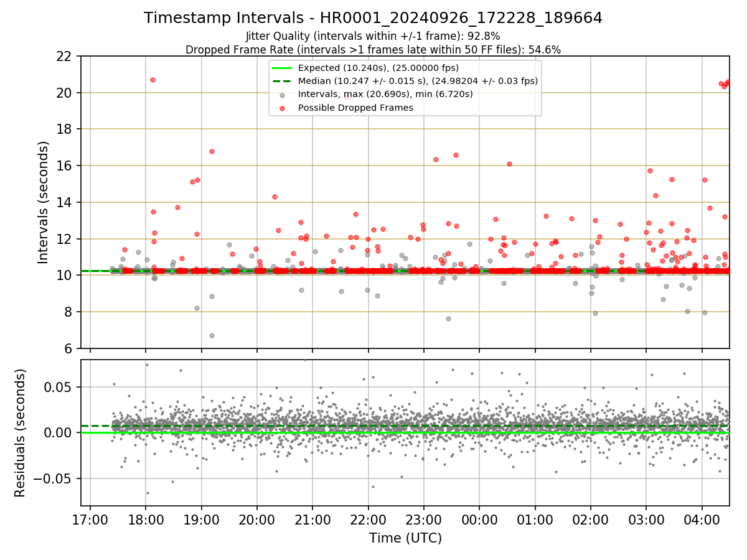Click the 'Intervals (seconds)' y-axis label

(44, 202)
